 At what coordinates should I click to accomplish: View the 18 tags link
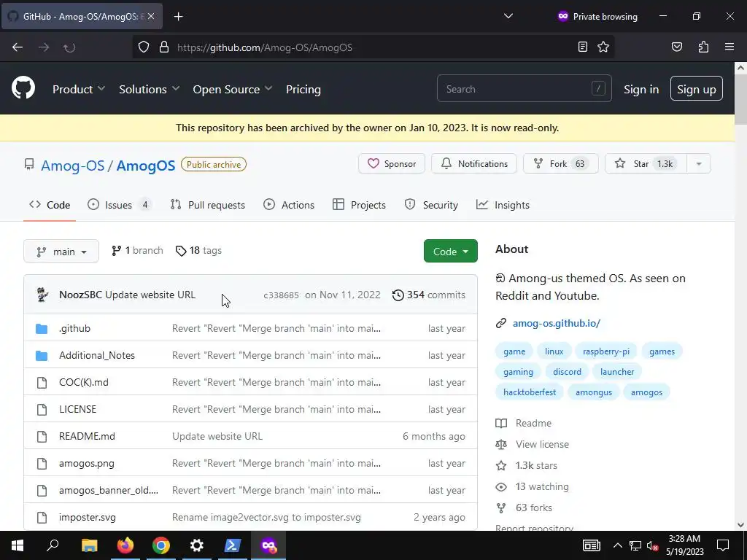click(x=198, y=251)
